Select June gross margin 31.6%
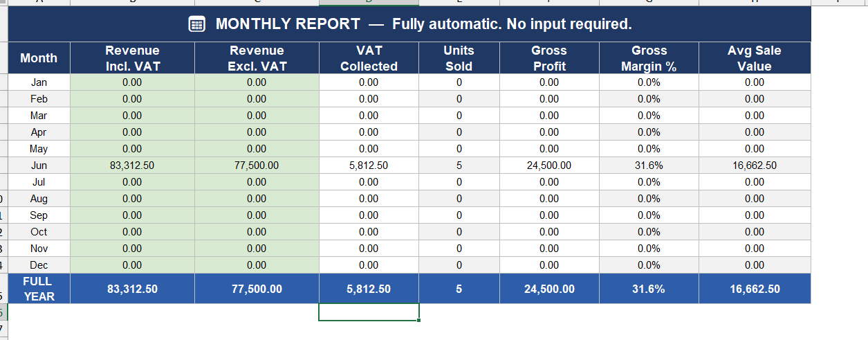 pos(649,165)
